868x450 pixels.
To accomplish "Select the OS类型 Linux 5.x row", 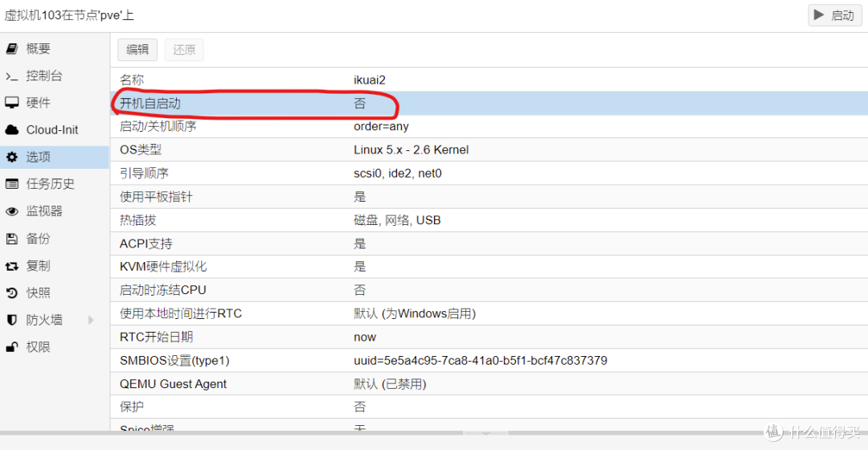I will coord(489,150).
